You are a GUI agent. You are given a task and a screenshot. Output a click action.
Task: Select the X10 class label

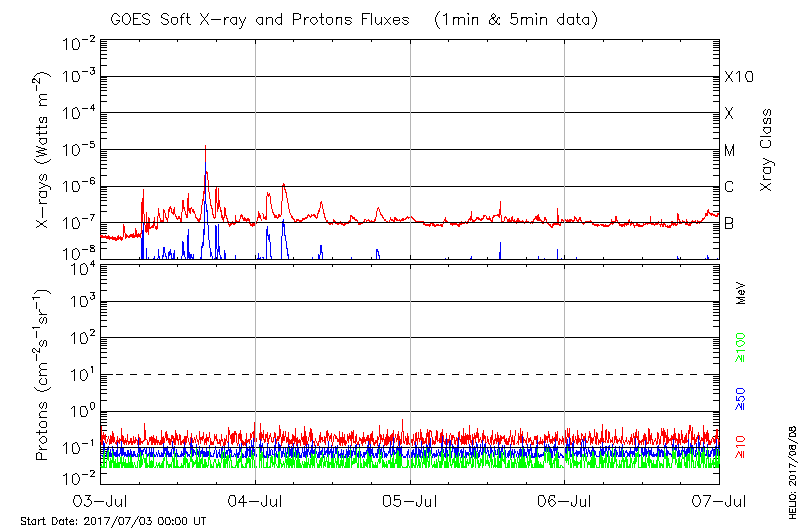pyautogui.click(x=739, y=77)
